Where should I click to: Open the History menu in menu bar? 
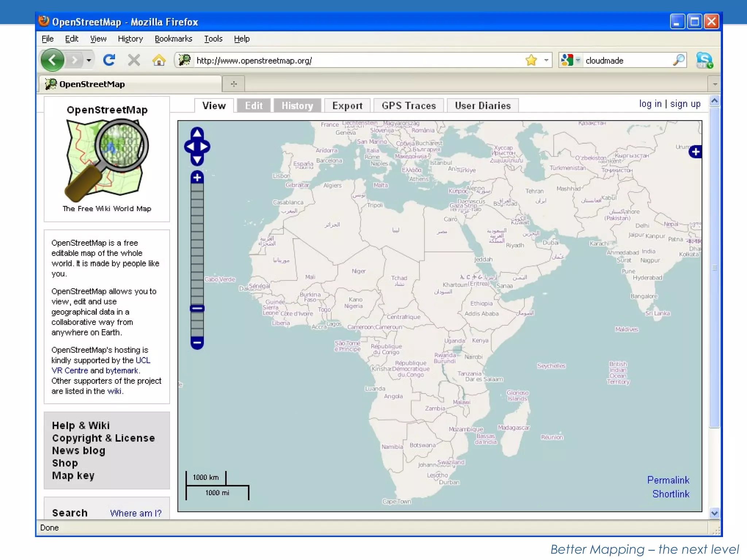(x=130, y=39)
